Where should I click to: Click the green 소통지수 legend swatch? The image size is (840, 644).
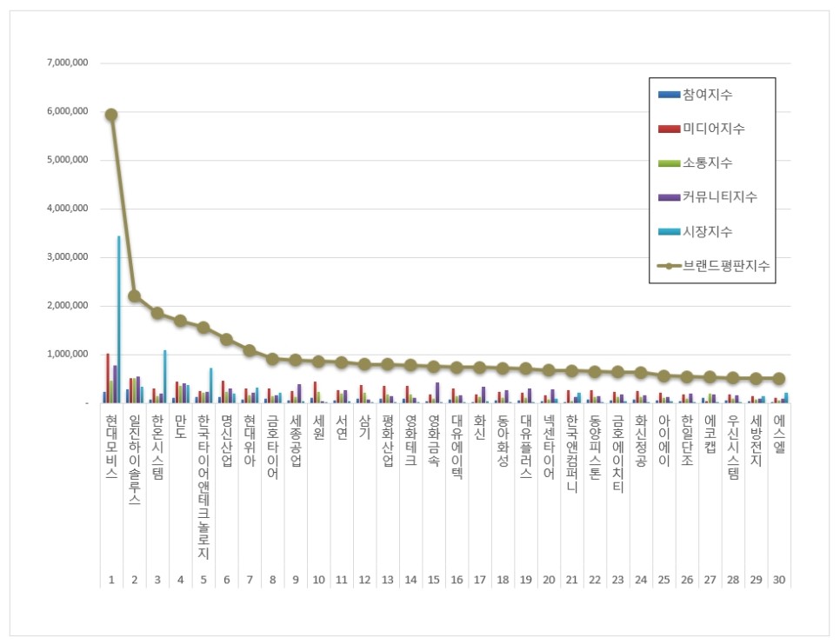[x=669, y=163]
